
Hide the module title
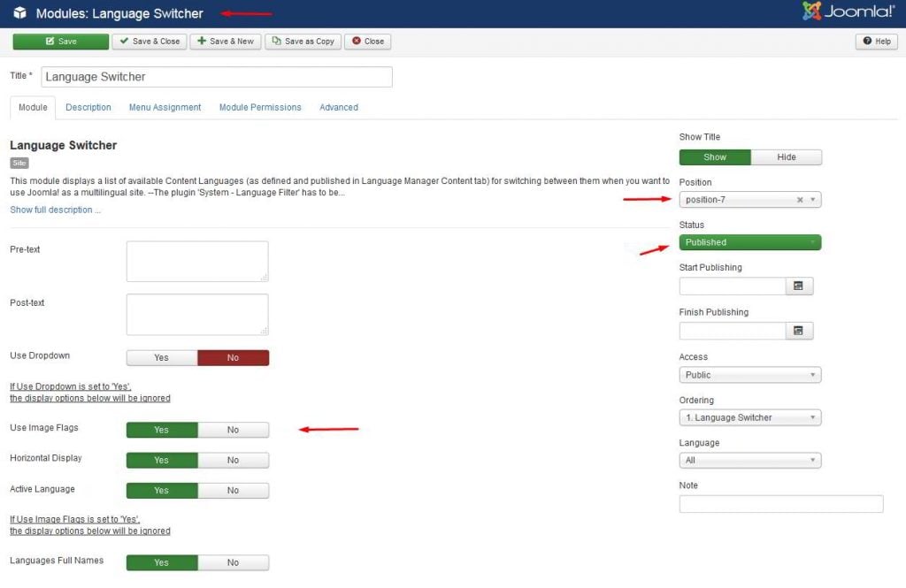[786, 157]
